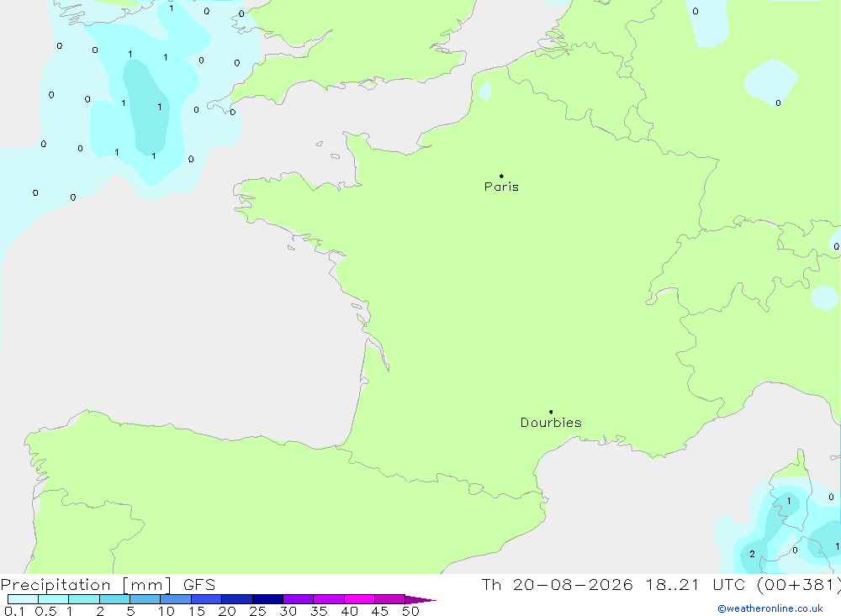Click the Precipitation [mm] GFS title
The image size is (841, 616).
pyautogui.click(x=108, y=585)
